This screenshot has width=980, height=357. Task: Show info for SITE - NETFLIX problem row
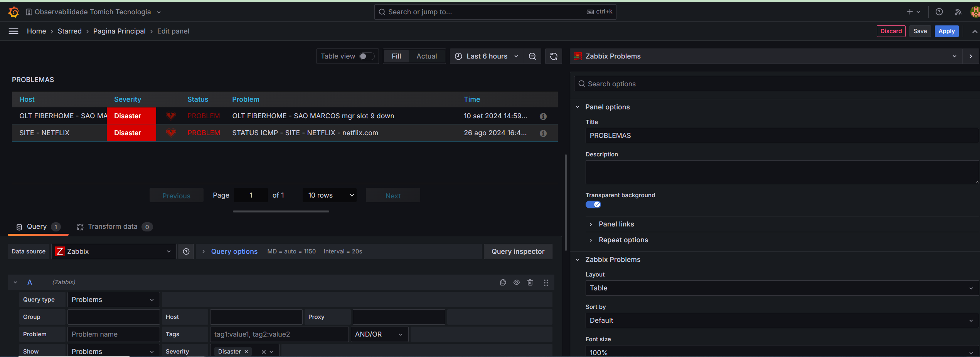coord(543,133)
